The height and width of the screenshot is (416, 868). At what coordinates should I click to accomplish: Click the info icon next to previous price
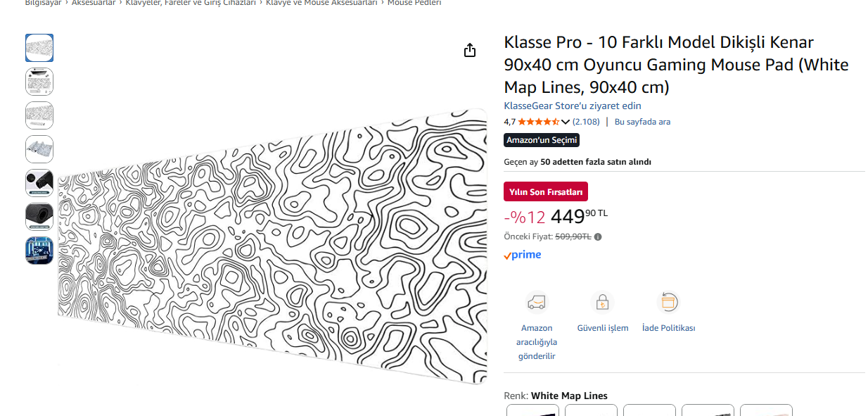tap(598, 237)
